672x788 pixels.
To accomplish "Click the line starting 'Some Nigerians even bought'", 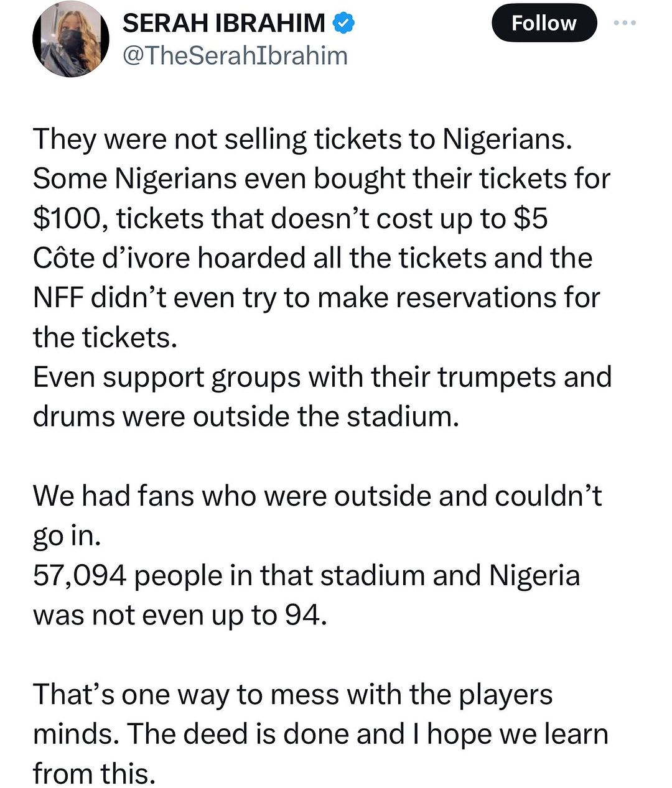I will pos(322,178).
